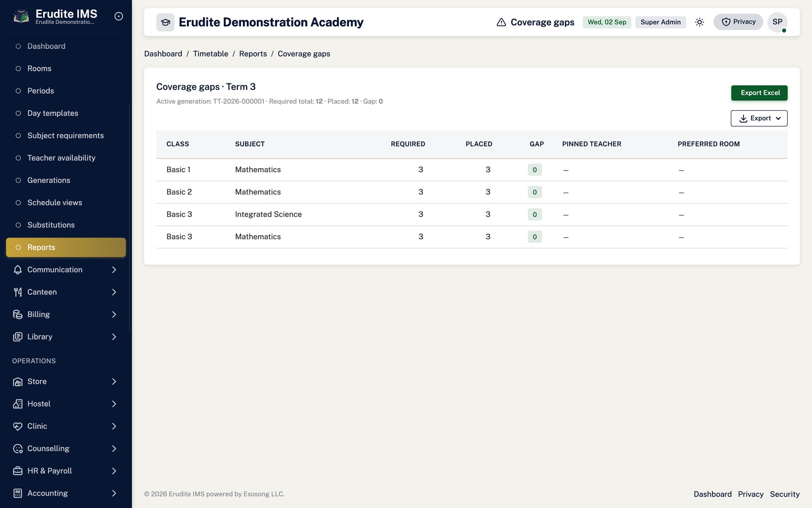Click the Accounting calculator icon
Viewport: 812px width, 508px height.
[18, 493]
